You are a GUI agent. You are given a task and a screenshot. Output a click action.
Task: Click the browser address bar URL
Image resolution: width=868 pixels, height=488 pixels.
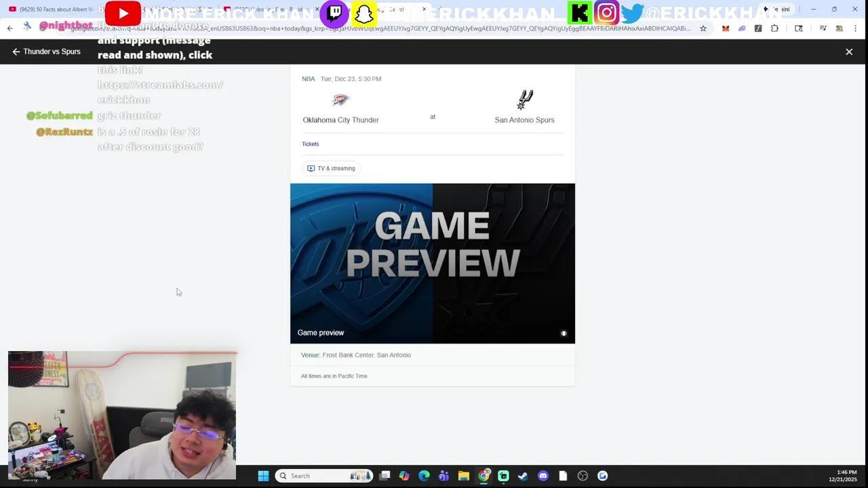tap(380, 28)
